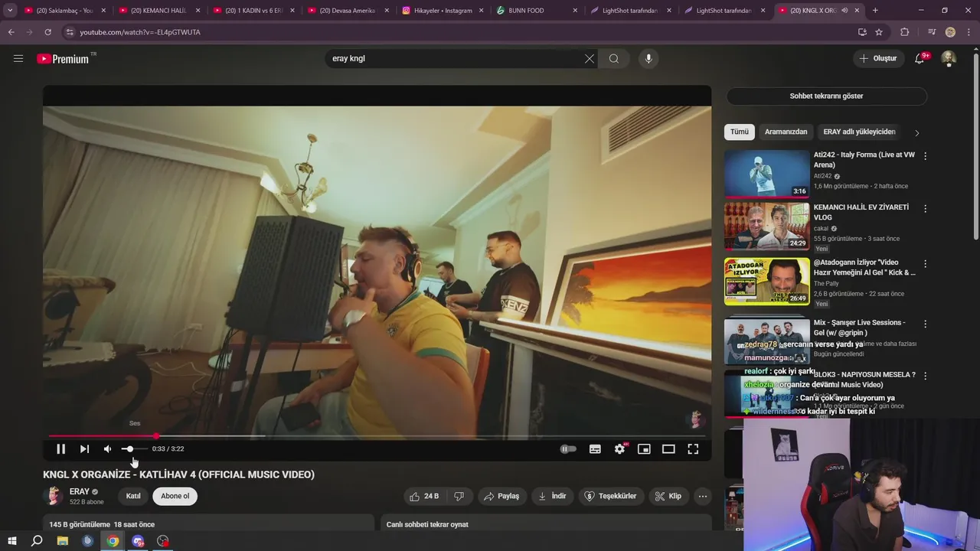The image size is (980, 551).
Task: Dislike the video
Action: (459, 496)
